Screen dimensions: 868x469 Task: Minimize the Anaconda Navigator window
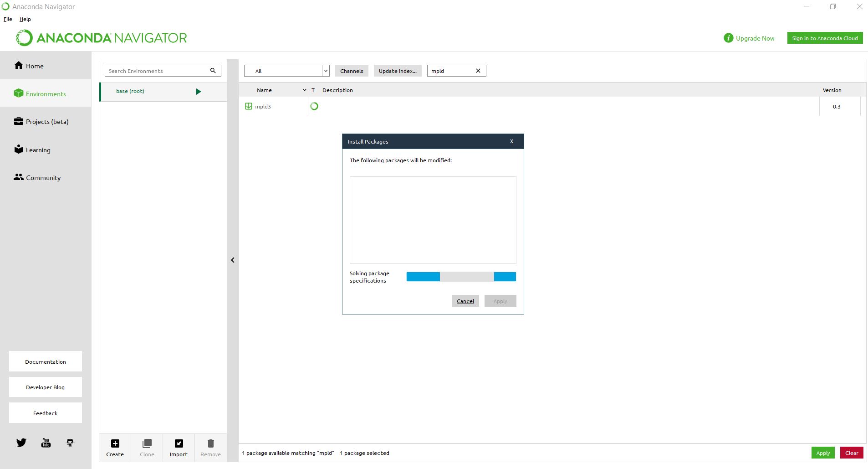807,6
